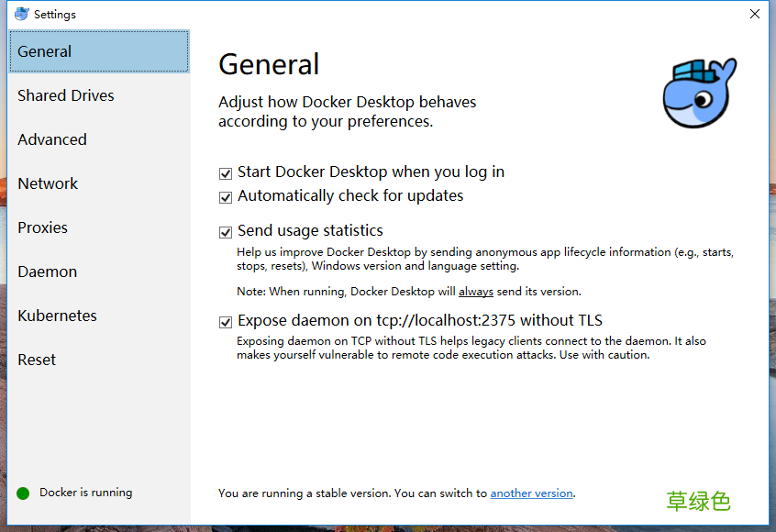The width and height of the screenshot is (776, 532).
Task: Select the Proxies settings section
Action: 41,227
